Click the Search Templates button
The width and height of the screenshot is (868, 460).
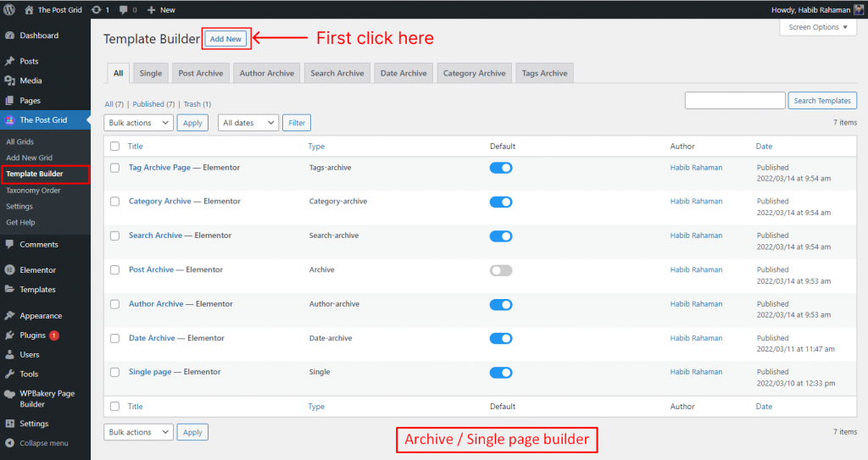coord(822,101)
